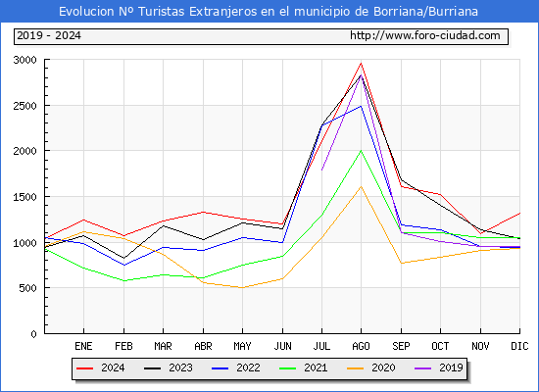This screenshot has height=392, width=539.
Task: Click the ABR month axis label
Action: (203, 346)
